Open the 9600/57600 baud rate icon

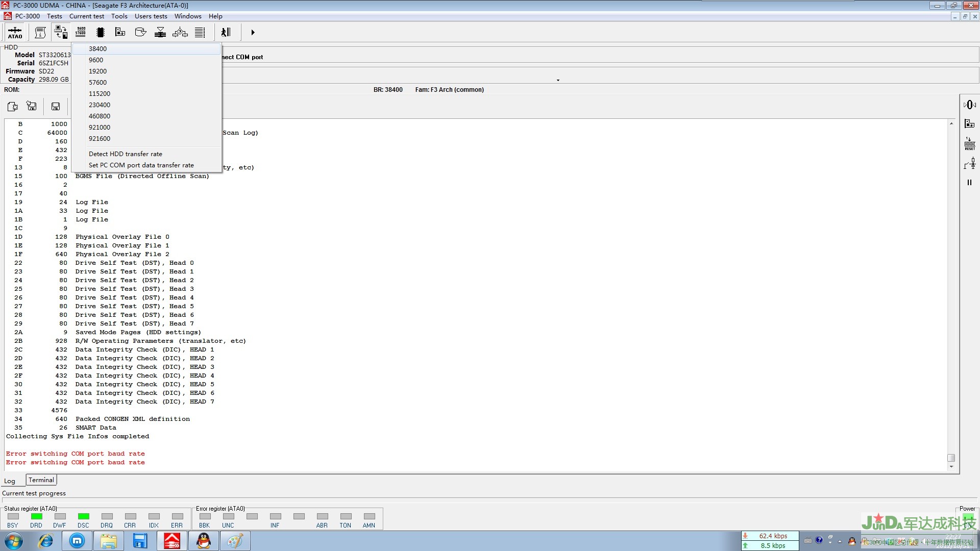[x=81, y=32]
